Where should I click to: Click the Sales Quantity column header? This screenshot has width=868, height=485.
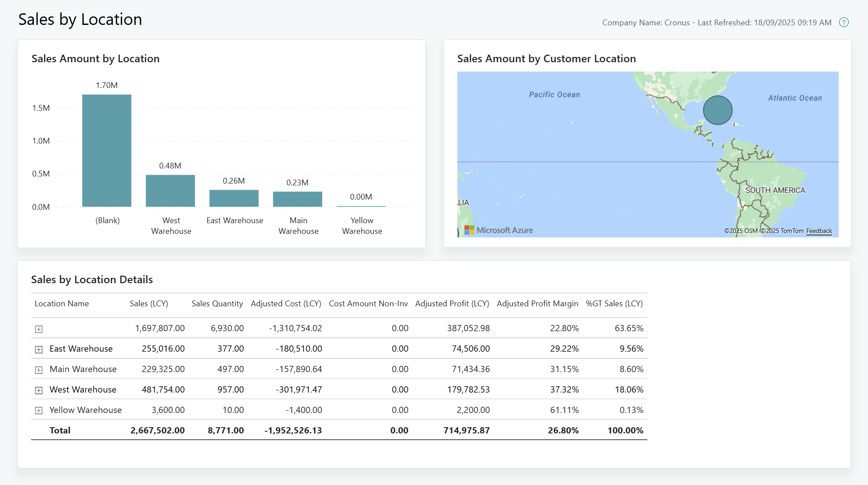tap(217, 304)
